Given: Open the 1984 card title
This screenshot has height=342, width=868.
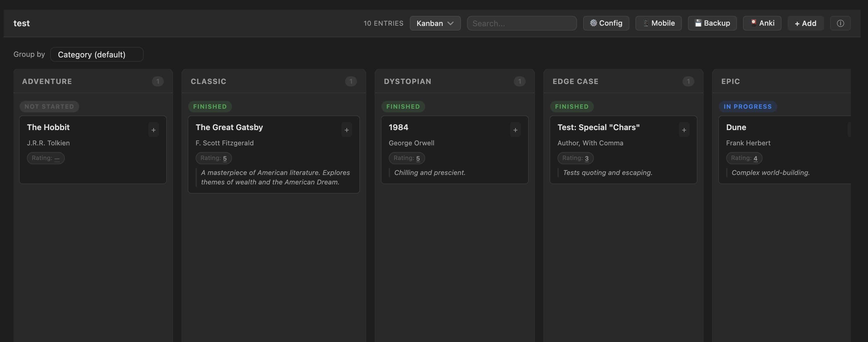Looking at the screenshot, I should (x=398, y=127).
